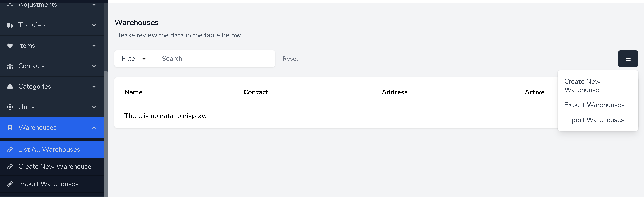Choose Export Warehouses in the popup menu

coord(594,105)
